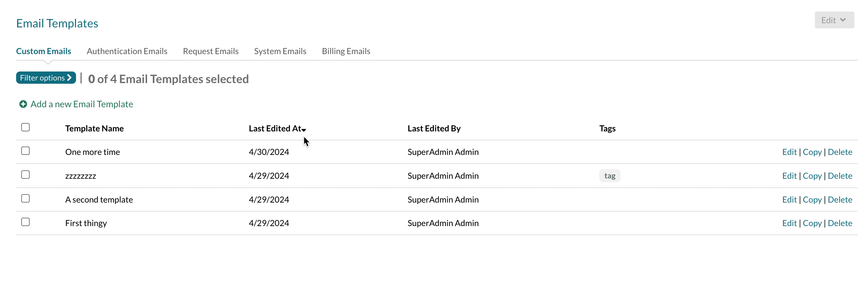Screen dimensions: 868x304
Task: Click the chevron arrow in Filter options
Action: click(x=69, y=78)
